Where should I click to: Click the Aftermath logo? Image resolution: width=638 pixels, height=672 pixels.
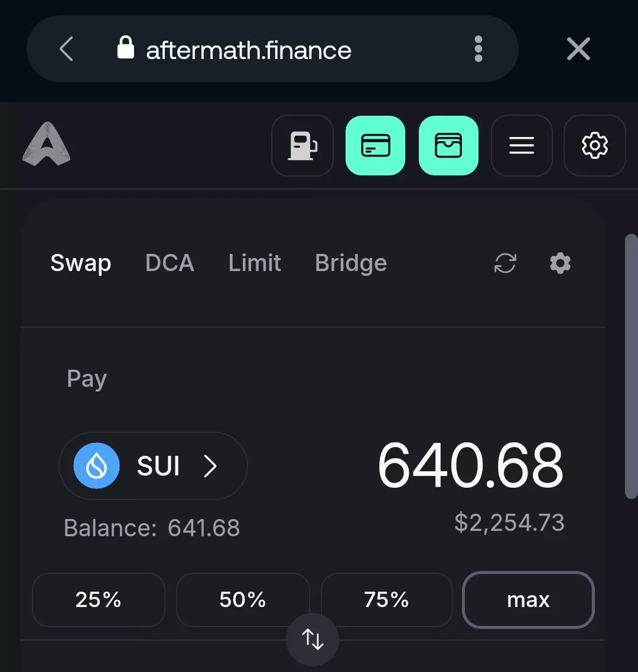pyautogui.click(x=46, y=143)
